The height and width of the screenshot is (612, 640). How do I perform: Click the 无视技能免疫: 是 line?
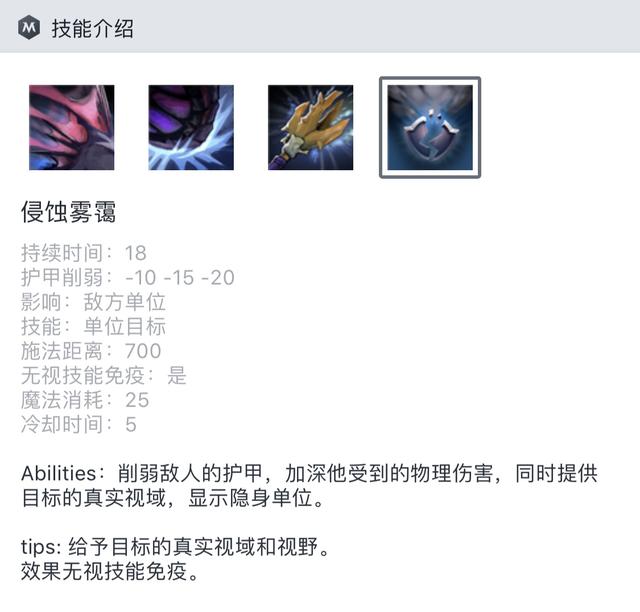click(104, 375)
